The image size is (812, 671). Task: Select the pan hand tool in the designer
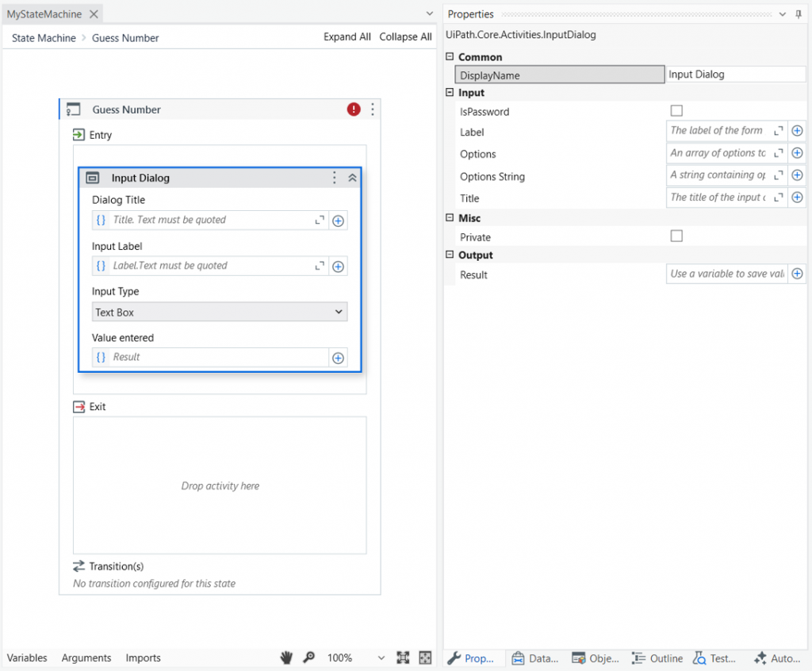286,658
